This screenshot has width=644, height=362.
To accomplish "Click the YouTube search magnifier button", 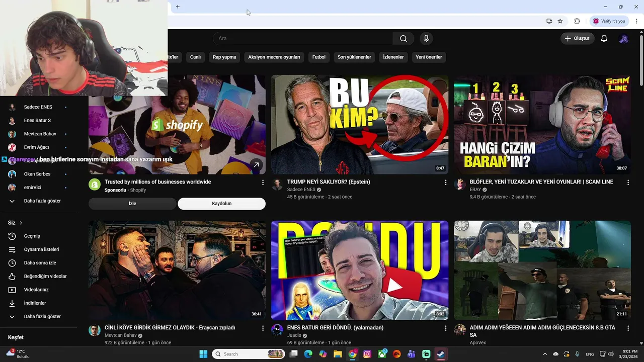I will [x=404, y=39].
